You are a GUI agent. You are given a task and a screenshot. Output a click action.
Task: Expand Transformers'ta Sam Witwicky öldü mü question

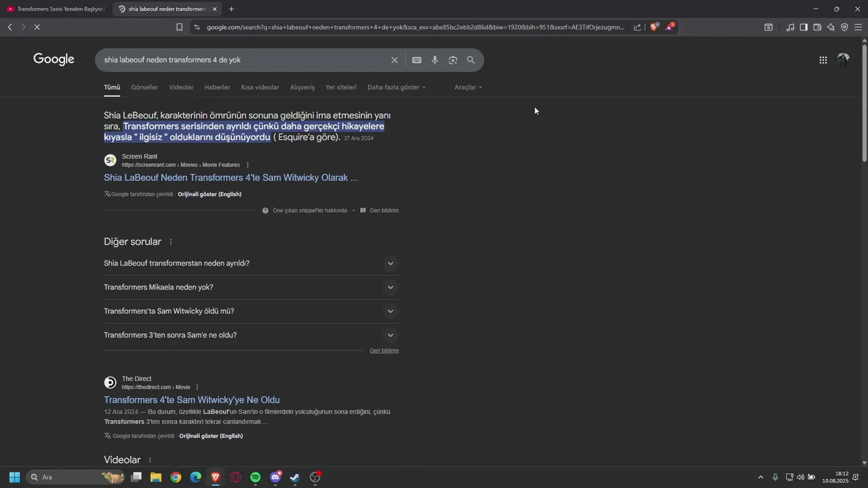coord(251,311)
